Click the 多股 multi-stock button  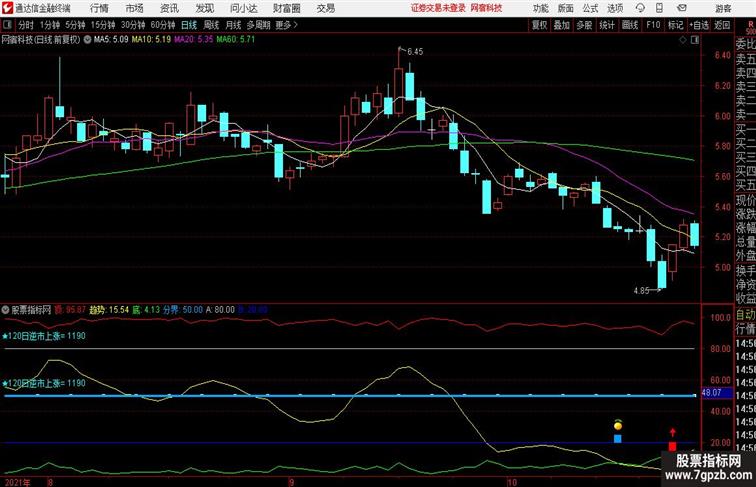tap(584, 25)
